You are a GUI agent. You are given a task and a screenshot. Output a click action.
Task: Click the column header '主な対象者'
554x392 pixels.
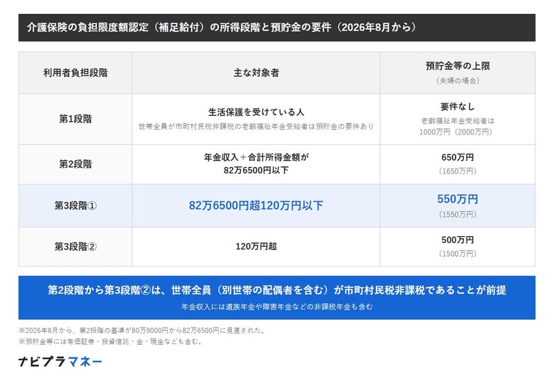(x=256, y=73)
